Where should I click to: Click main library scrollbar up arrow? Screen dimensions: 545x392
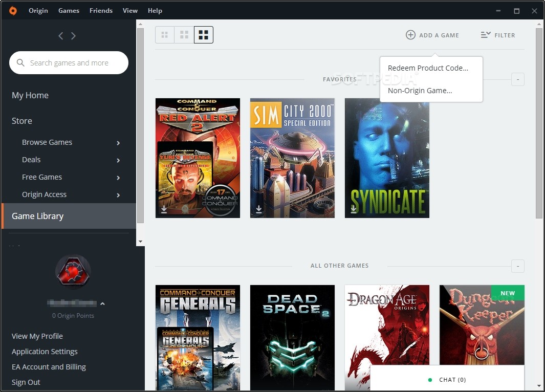pos(539,25)
